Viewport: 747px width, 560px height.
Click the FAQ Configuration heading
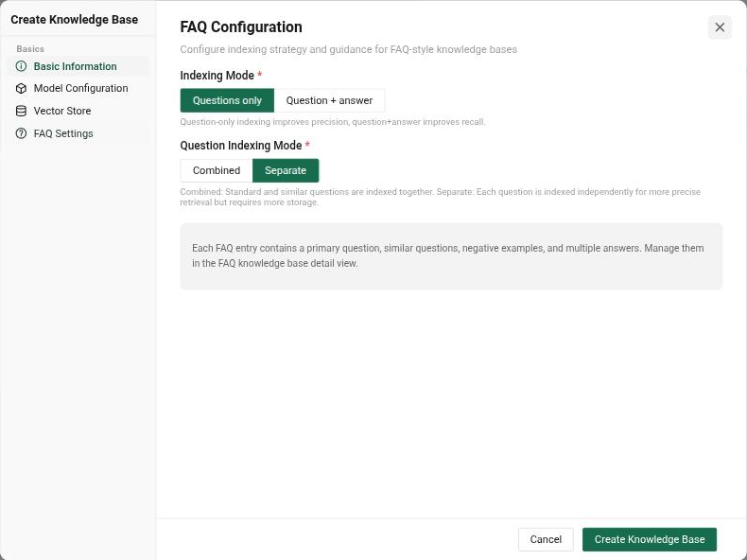tap(241, 27)
